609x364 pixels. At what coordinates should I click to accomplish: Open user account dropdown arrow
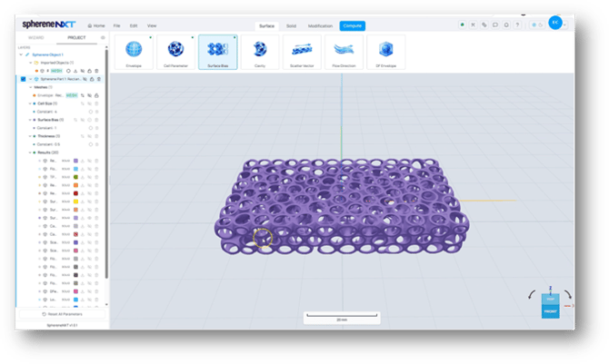(x=565, y=25)
